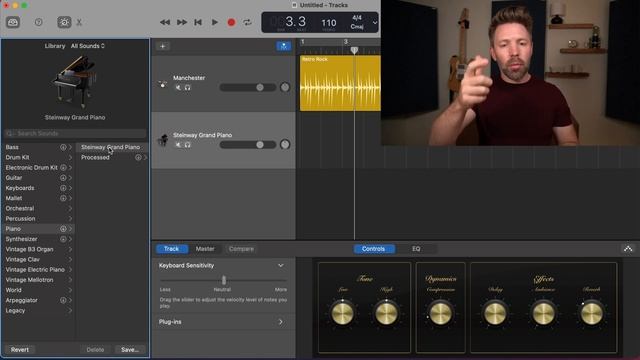Open Vintage Clav category
Screen dimensions: 640x360
(38, 259)
